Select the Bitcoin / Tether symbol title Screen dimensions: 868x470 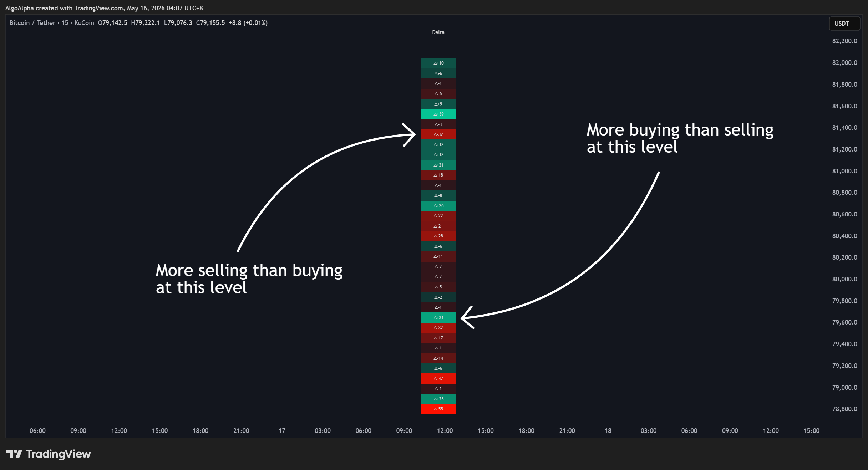(x=32, y=23)
